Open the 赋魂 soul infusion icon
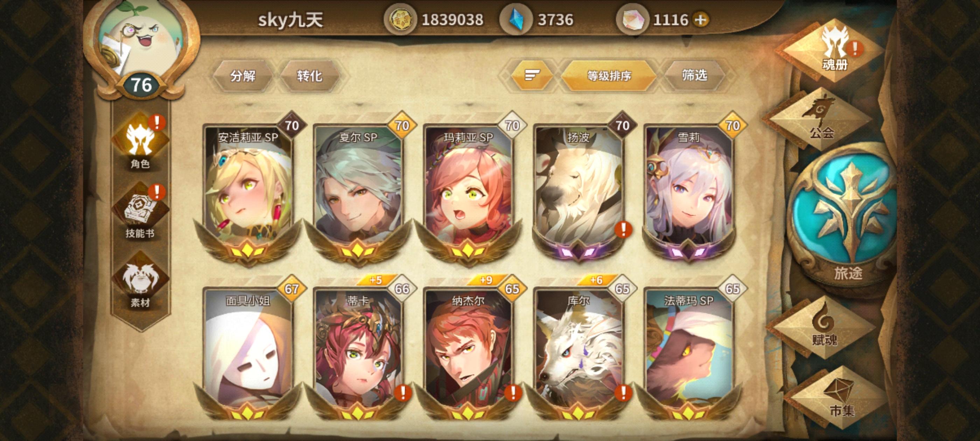 (824, 328)
